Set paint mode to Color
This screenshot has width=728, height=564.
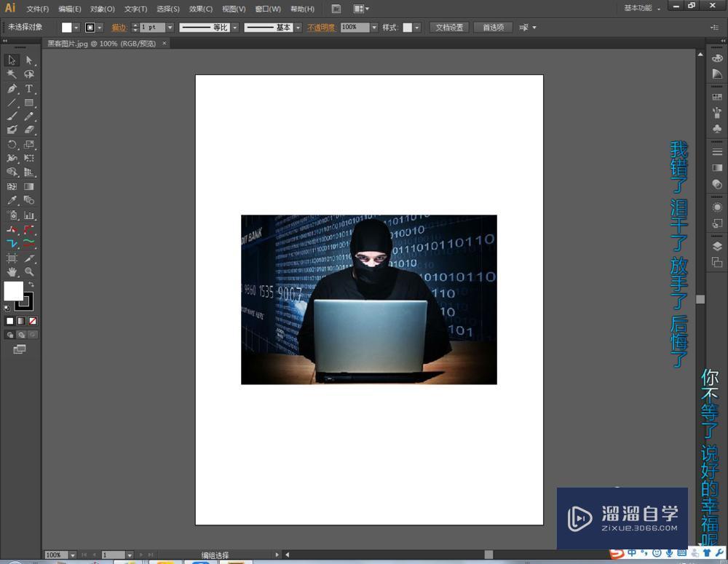click(9, 321)
